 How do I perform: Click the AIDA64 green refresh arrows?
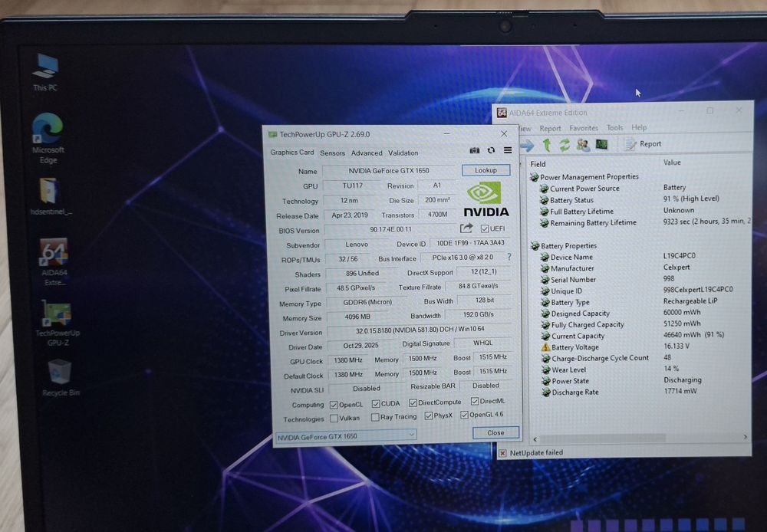click(x=565, y=145)
